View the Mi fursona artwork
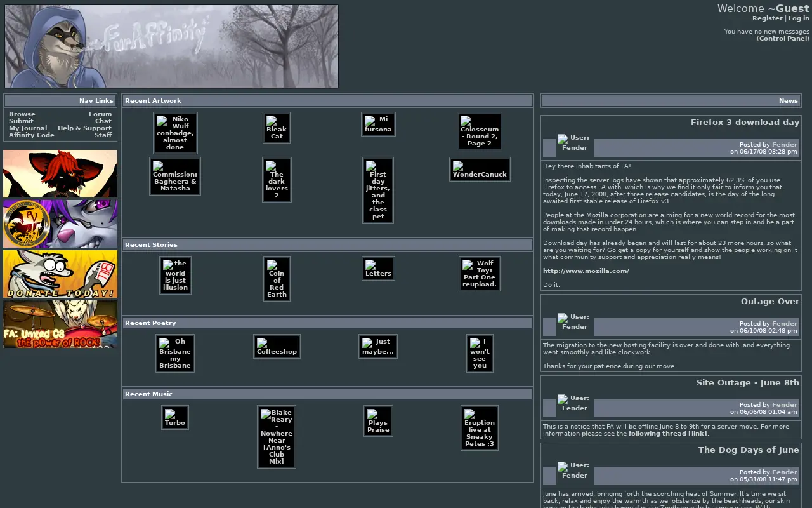Viewport: 812px width, 508px height. 378,124
